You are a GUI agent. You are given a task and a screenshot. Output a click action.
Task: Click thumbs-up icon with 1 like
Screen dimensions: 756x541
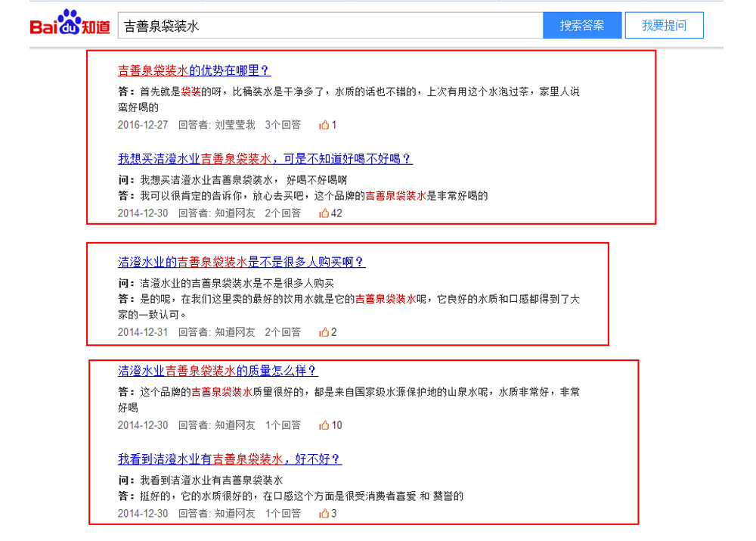point(324,125)
